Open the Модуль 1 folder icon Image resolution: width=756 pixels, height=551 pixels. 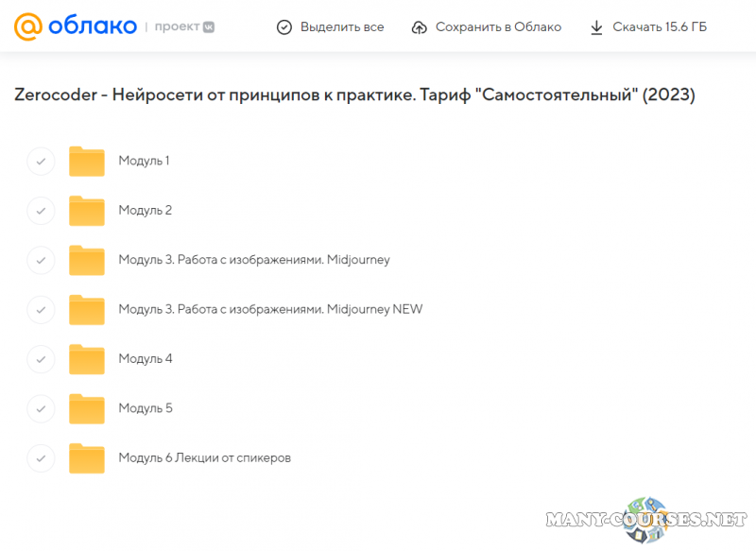click(87, 161)
